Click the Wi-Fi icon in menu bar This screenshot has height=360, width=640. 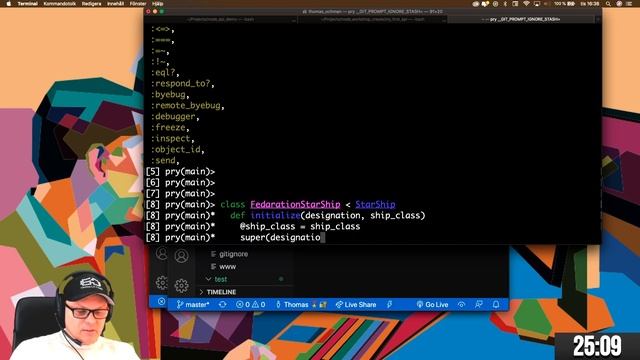click(x=526, y=4)
